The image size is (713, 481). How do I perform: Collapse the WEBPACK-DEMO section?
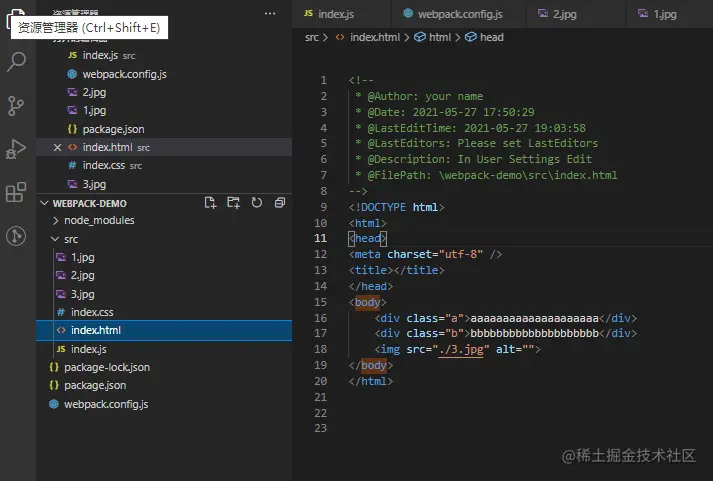point(45,203)
